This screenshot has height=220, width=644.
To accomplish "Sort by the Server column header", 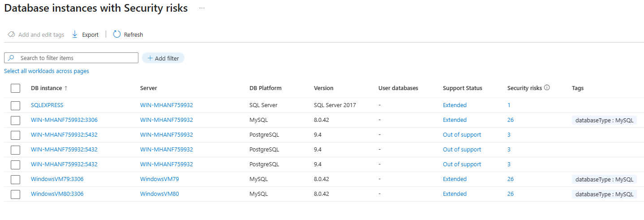I will coord(149,88).
